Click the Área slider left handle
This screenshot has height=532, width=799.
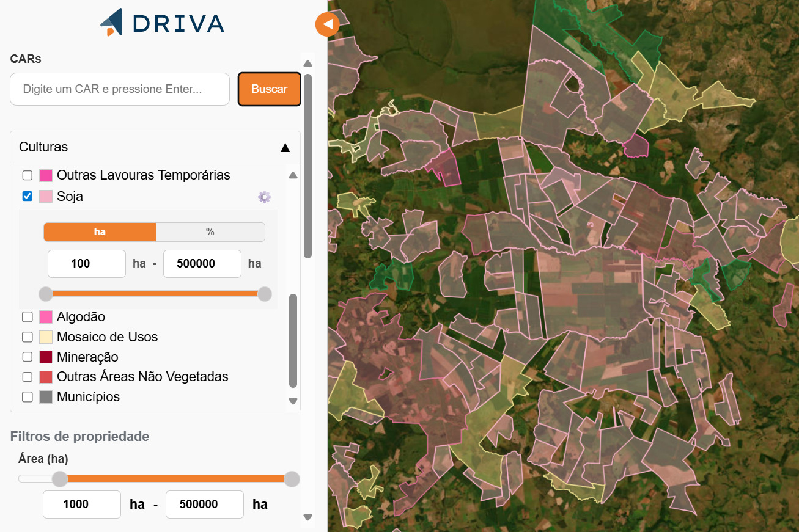[x=59, y=479]
